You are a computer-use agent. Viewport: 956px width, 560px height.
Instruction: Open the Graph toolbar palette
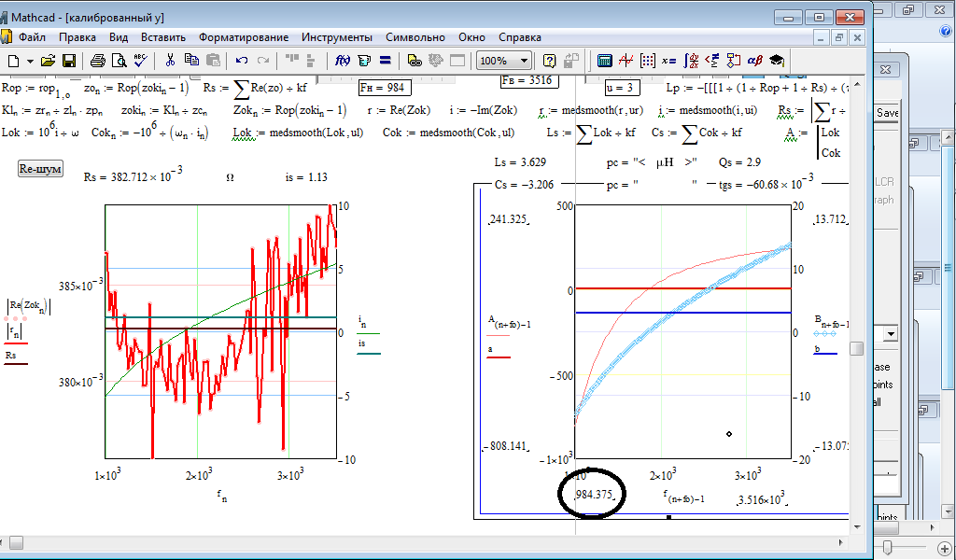(x=626, y=61)
